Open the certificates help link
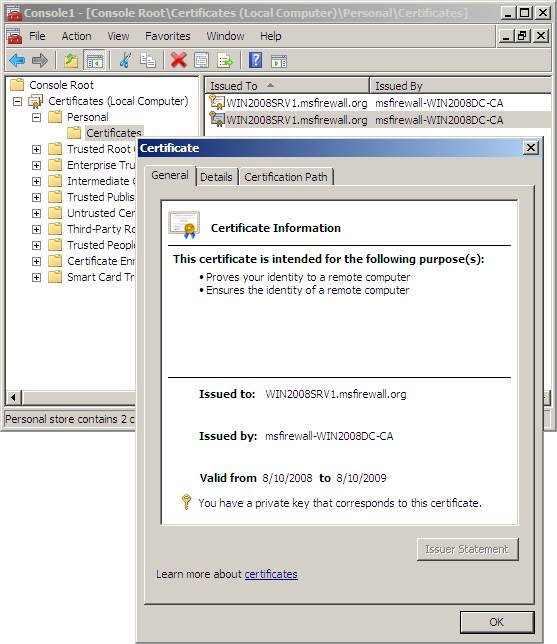 click(271, 574)
